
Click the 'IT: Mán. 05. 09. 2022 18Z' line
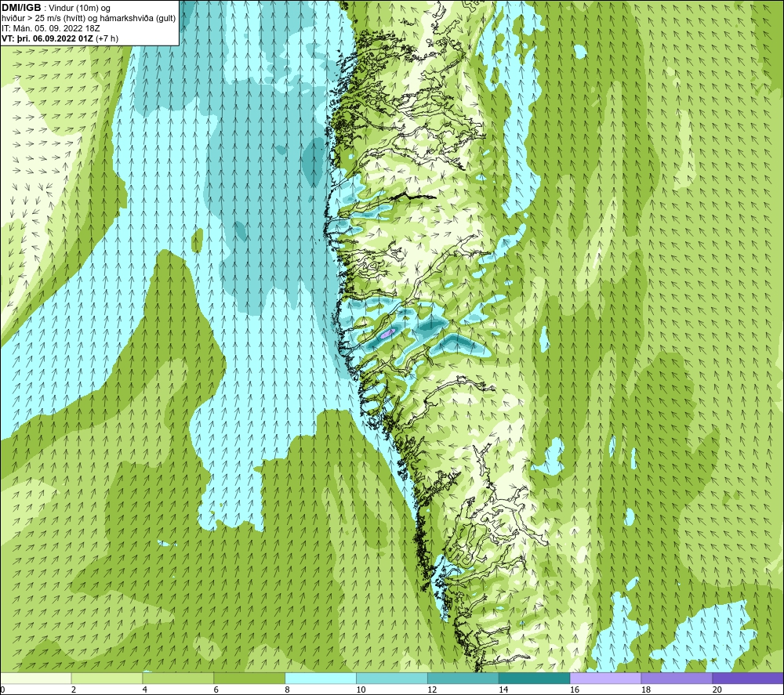tap(50, 28)
